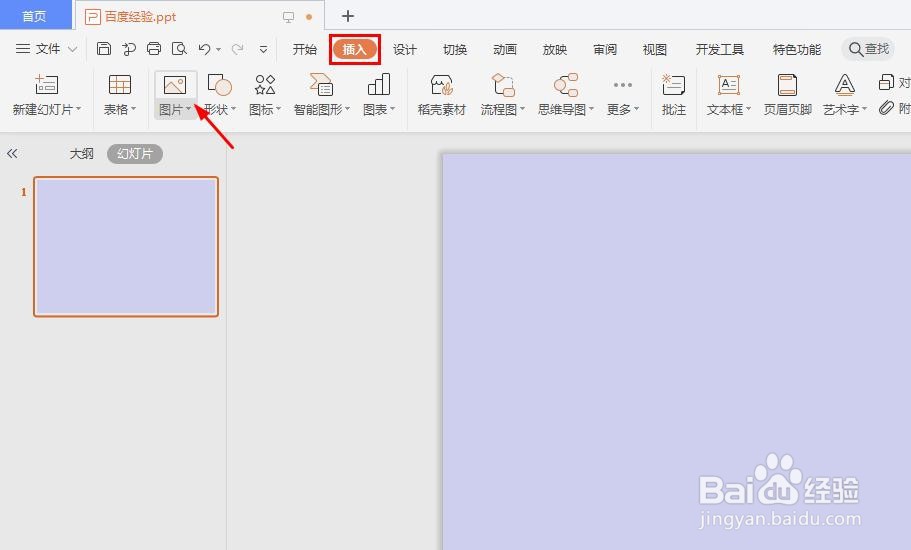The image size is (911, 550).
Task: Collapse the slide panel with double chevron
Action: pos(12,153)
